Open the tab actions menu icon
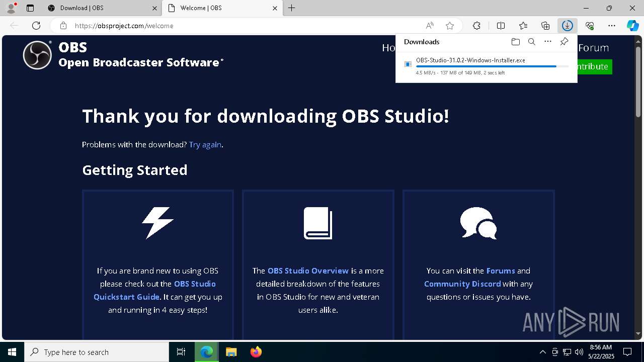The width and height of the screenshot is (644, 362). tap(30, 8)
